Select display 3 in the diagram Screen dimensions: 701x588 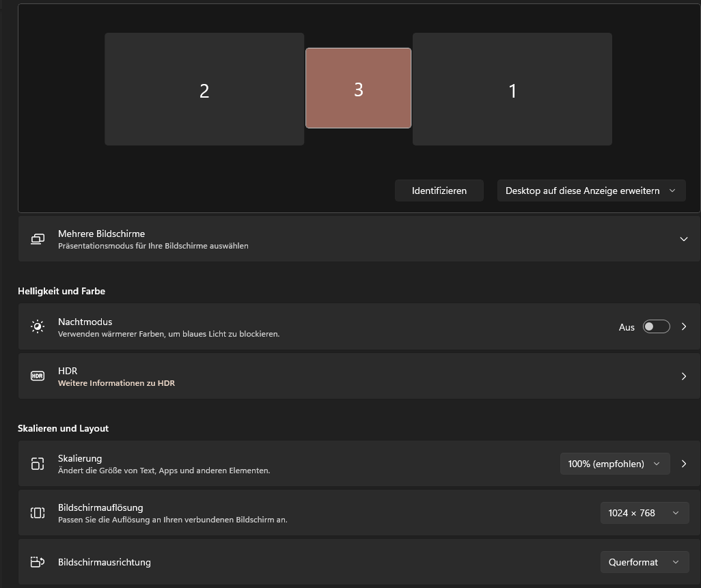pos(358,88)
